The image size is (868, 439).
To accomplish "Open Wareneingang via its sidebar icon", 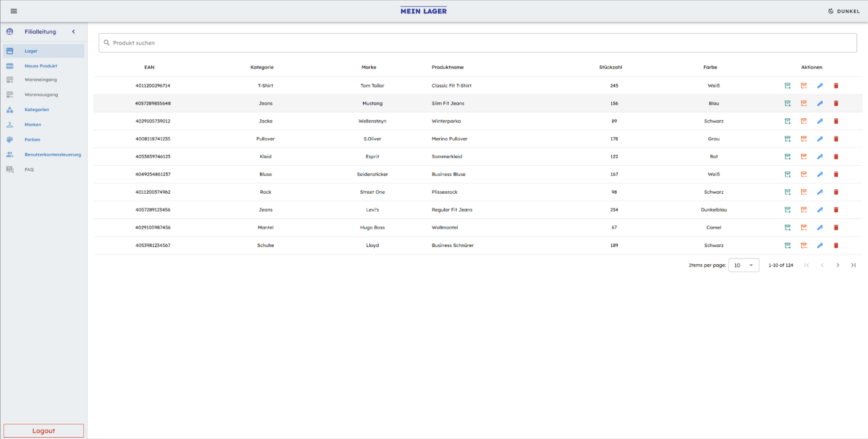I will tap(11, 79).
